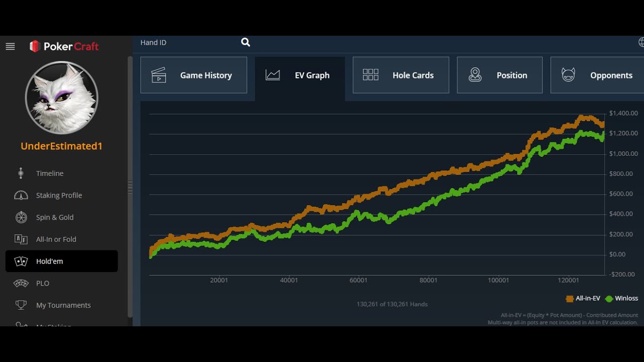644x362 pixels.
Task: Click the All-in-EV formula footnote
Action: (569, 315)
